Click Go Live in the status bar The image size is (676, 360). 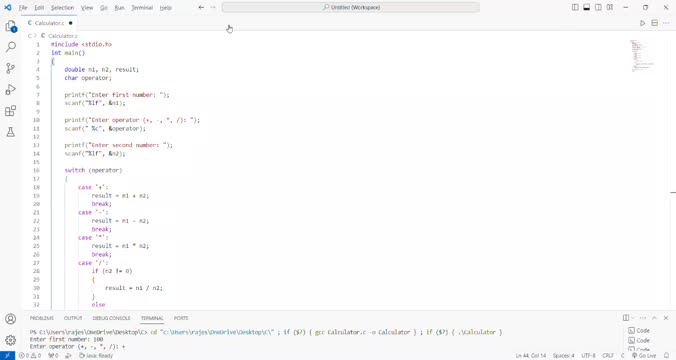(x=644, y=356)
